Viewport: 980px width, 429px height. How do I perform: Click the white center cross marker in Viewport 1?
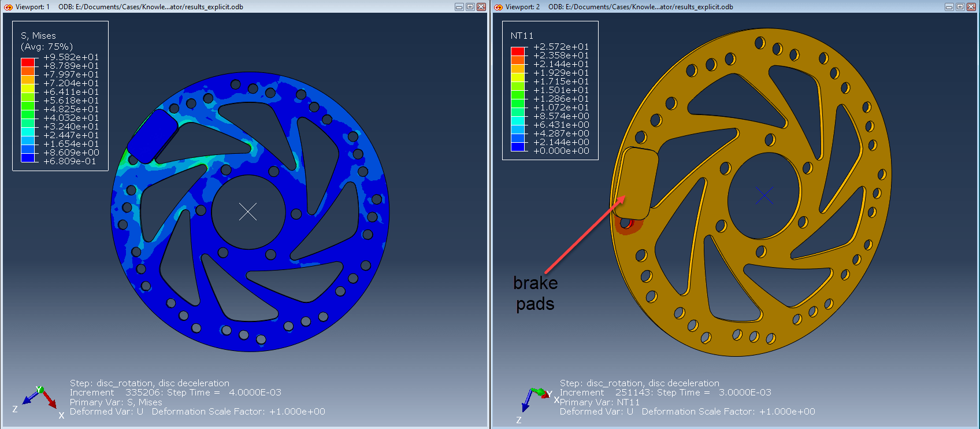click(248, 212)
